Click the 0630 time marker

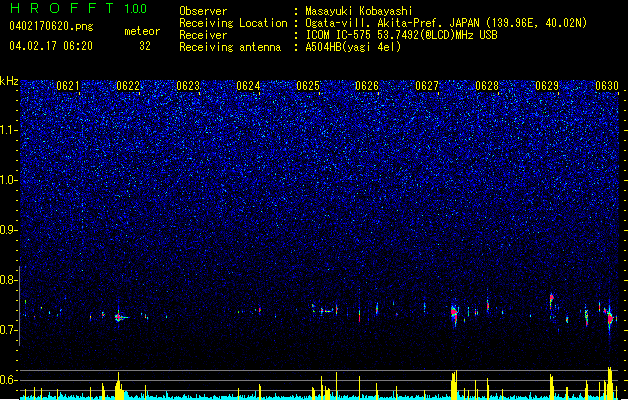click(607, 86)
